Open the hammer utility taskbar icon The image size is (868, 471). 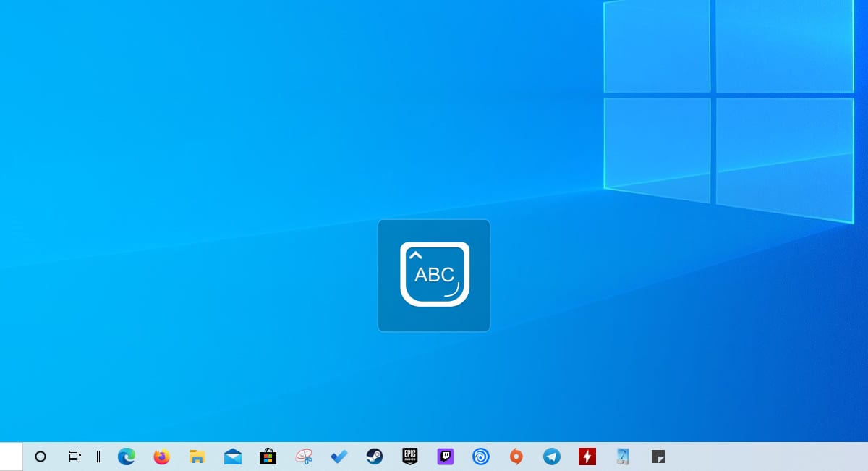(622, 457)
